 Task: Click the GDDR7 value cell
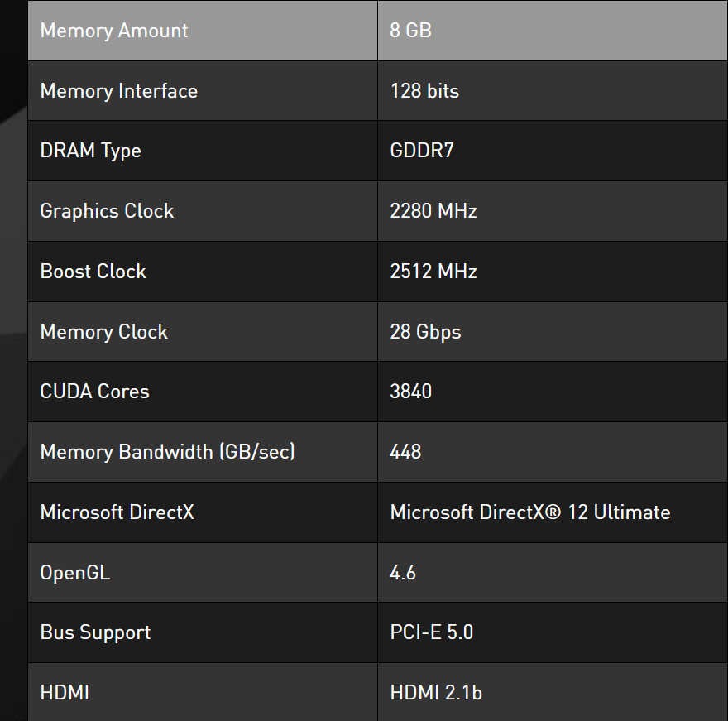pyautogui.click(x=422, y=151)
